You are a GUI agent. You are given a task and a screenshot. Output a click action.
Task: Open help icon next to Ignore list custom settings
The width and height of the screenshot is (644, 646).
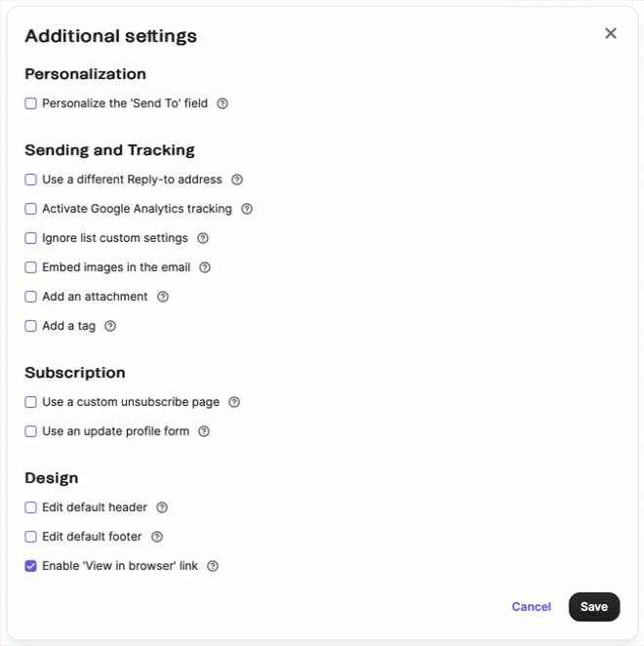203,238
